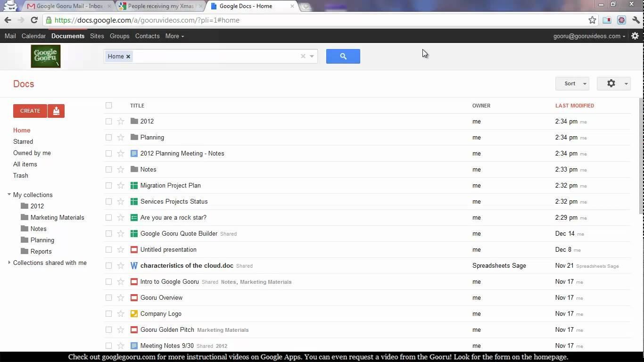
Task: Click the upload icon next to Create
Action: (x=56, y=111)
